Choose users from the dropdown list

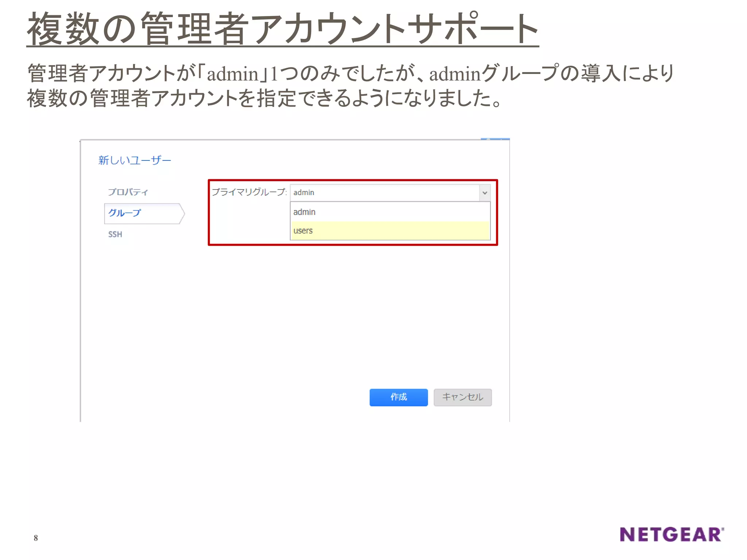pos(390,230)
